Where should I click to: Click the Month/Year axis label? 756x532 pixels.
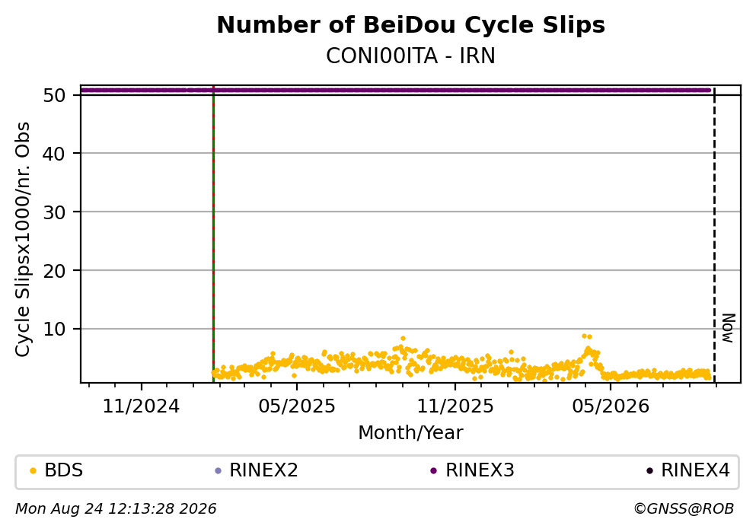coord(411,433)
